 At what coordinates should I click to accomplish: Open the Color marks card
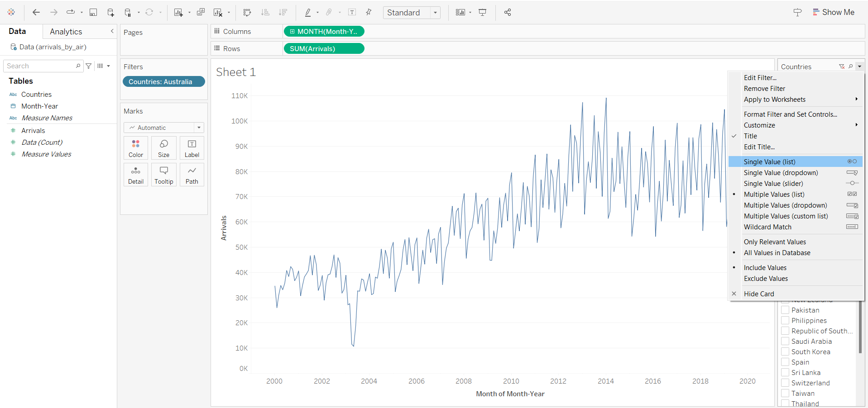click(x=135, y=148)
